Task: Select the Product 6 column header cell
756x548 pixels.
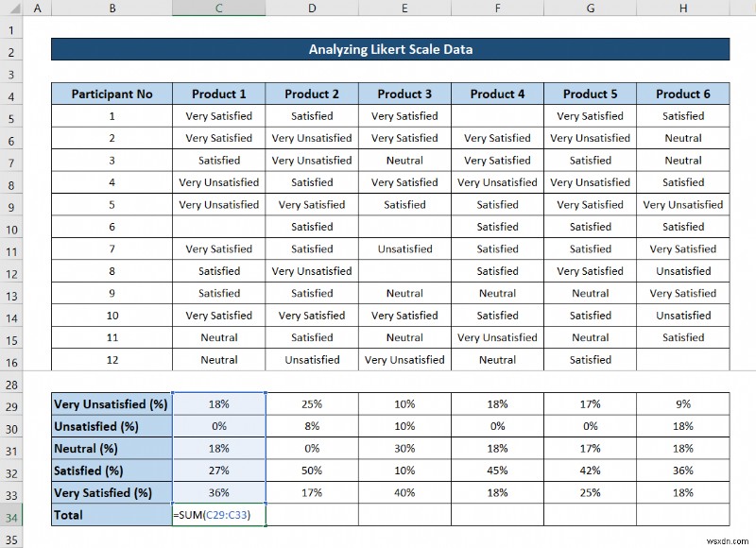Action: [683, 93]
